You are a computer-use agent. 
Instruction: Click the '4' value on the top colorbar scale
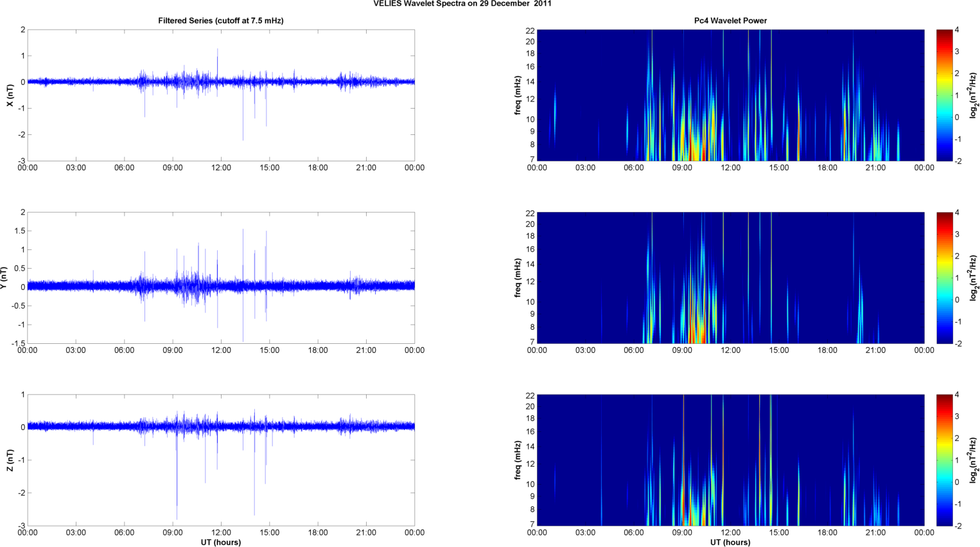(957, 30)
